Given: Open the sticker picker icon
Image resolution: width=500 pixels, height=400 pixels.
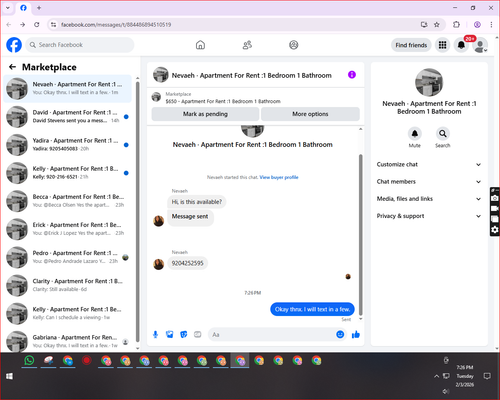Looking at the screenshot, I should coord(184,334).
